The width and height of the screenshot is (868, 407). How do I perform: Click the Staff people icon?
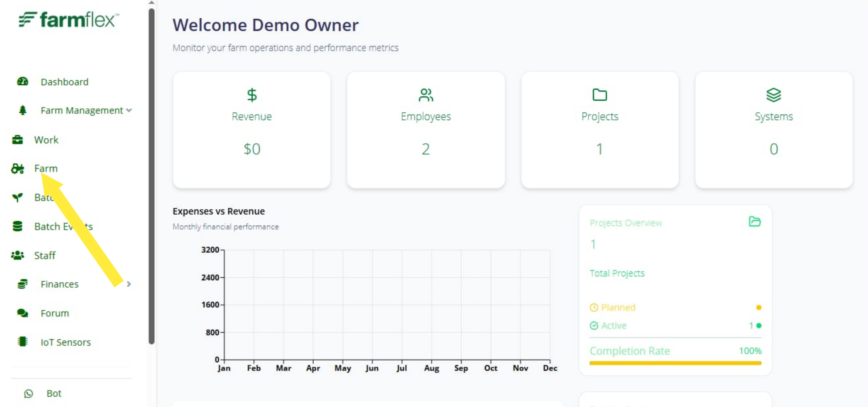[18, 255]
